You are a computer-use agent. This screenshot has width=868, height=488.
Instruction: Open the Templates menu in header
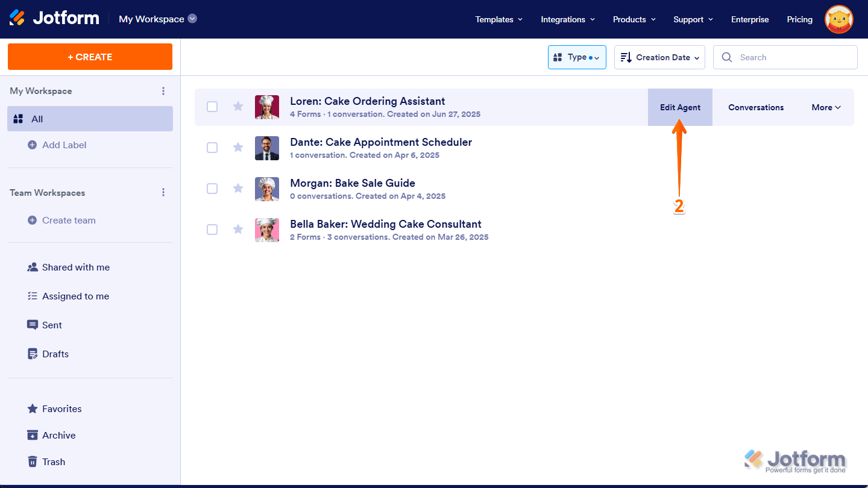tap(498, 19)
